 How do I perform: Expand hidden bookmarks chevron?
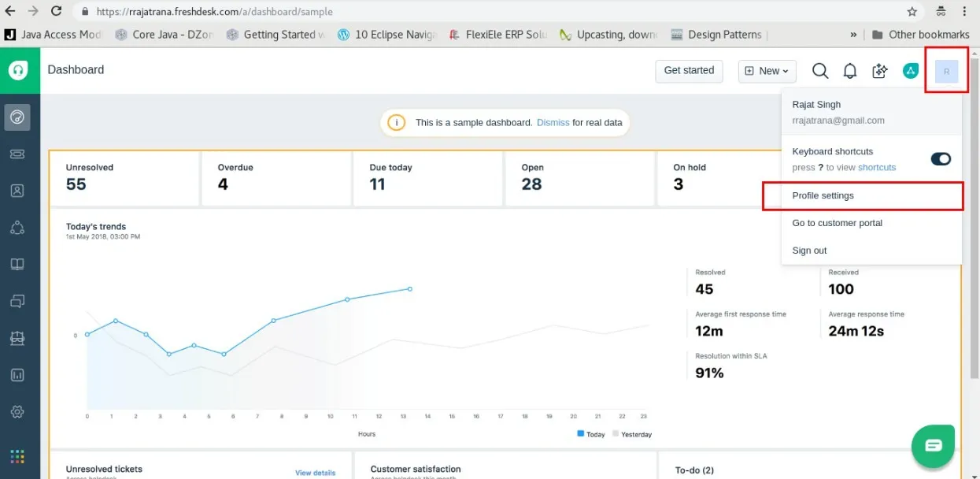(x=854, y=35)
